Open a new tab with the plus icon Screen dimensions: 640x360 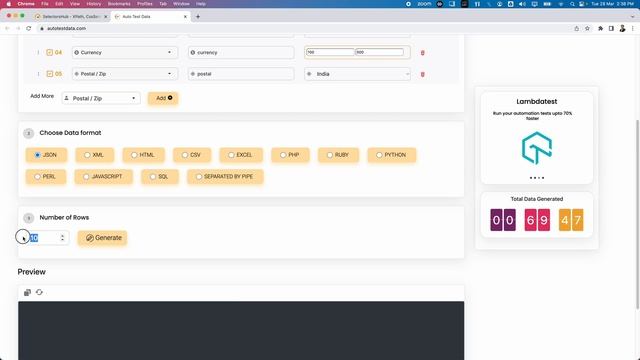(198, 17)
